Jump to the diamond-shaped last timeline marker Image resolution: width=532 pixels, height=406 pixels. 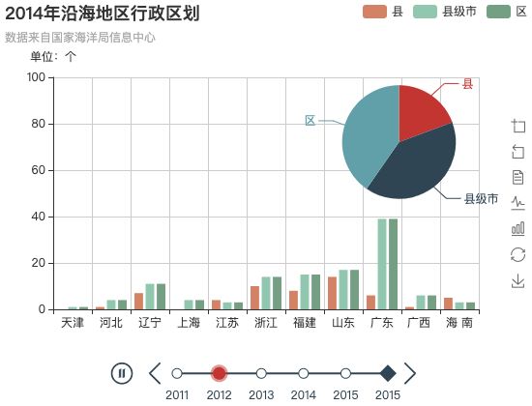(x=388, y=373)
